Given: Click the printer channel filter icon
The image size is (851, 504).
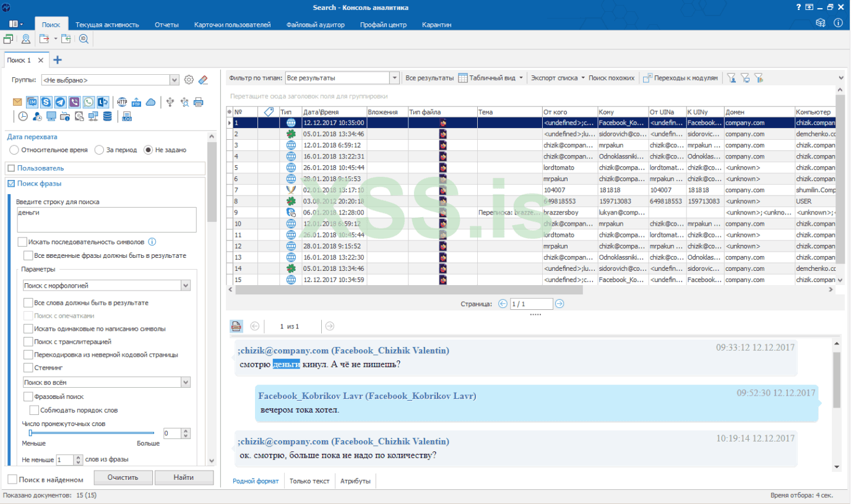Looking at the screenshot, I should 199,102.
